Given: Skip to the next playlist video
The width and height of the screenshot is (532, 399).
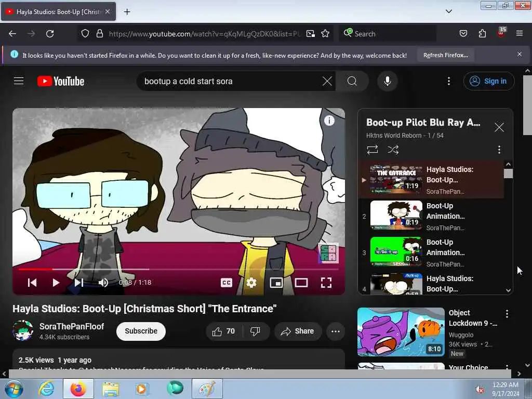Looking at the screenshot, I should [79, 283].
